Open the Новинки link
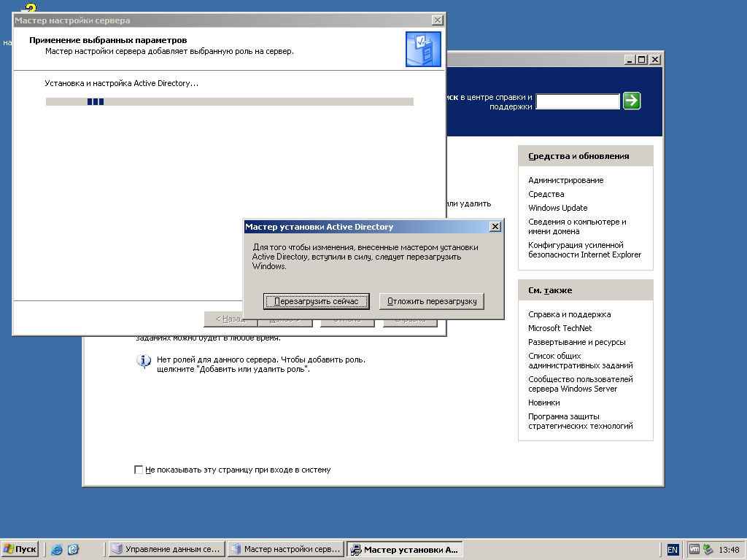Screen dimensions: 747x560 (x=543, y=402)
